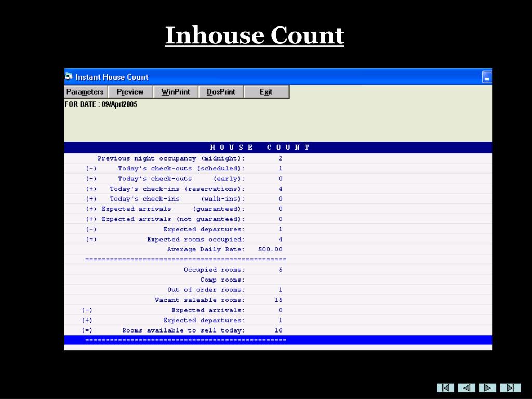This screenshot has height=399, width=532.
Task: Select the Vacant saleable rooms row
Action: [x=278, y=300]
